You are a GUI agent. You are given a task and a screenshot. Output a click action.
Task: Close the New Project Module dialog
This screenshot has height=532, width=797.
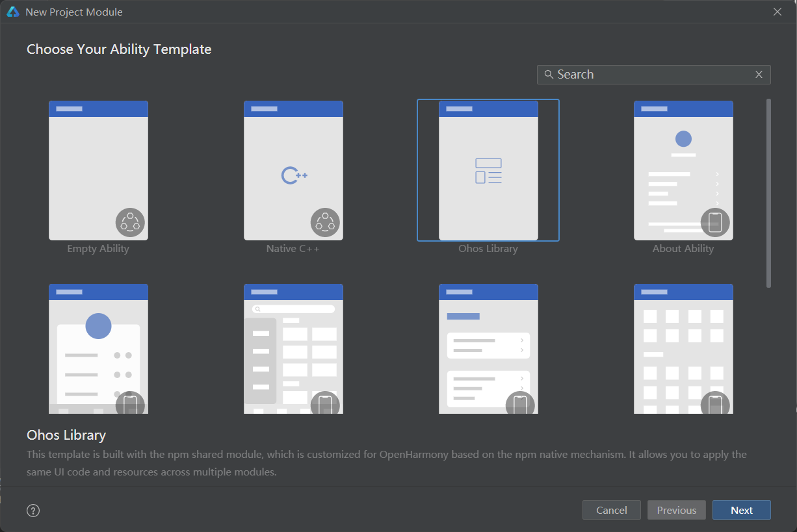coord(777,12)
